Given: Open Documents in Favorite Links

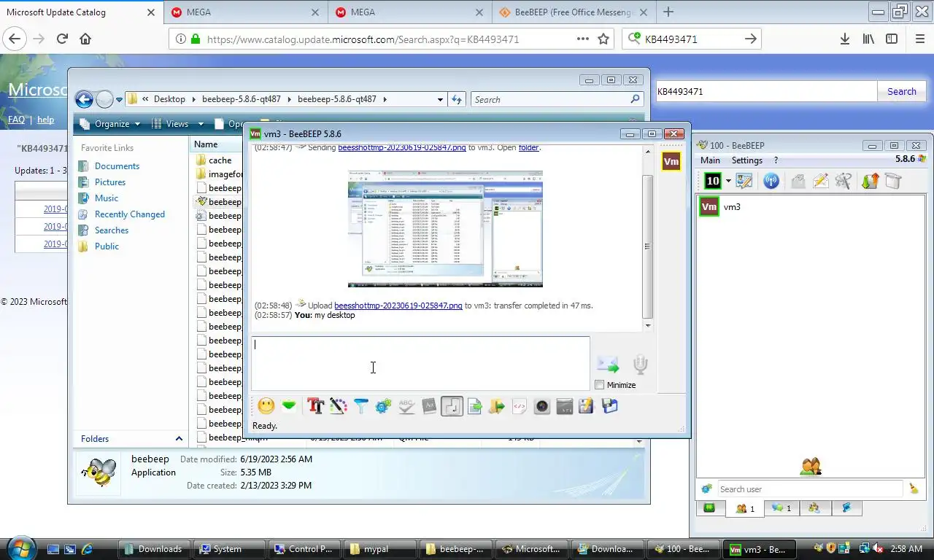Looking at the screenshot, I should 117,166.
